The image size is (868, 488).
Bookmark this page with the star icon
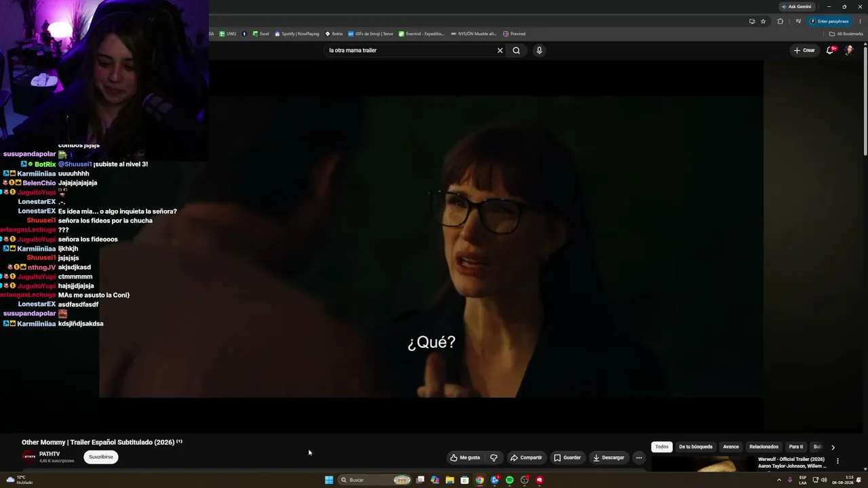[x=764, y=21]
